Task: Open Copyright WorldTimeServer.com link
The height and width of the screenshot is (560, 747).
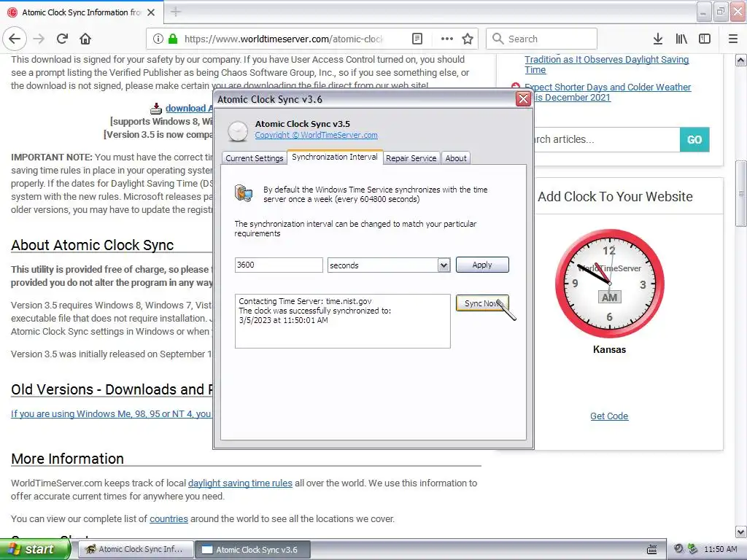Action: [x=316, y=135]
